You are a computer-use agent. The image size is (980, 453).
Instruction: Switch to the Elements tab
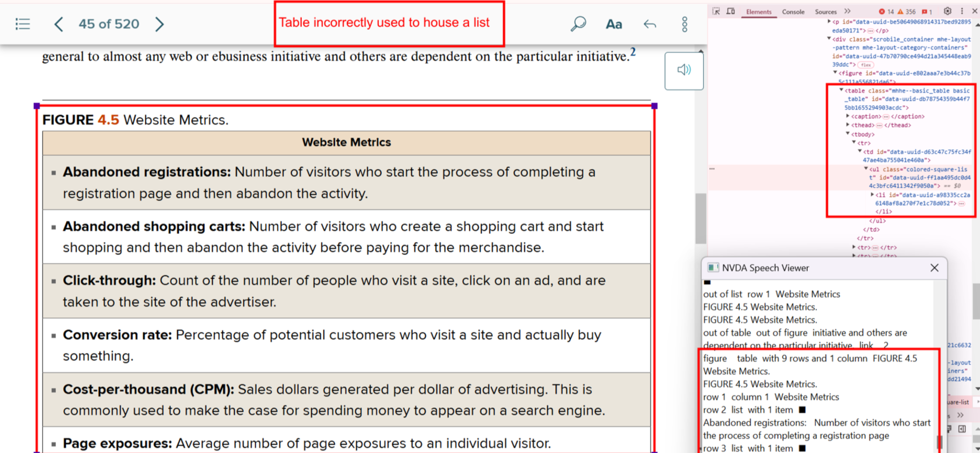tap(758, 12)
